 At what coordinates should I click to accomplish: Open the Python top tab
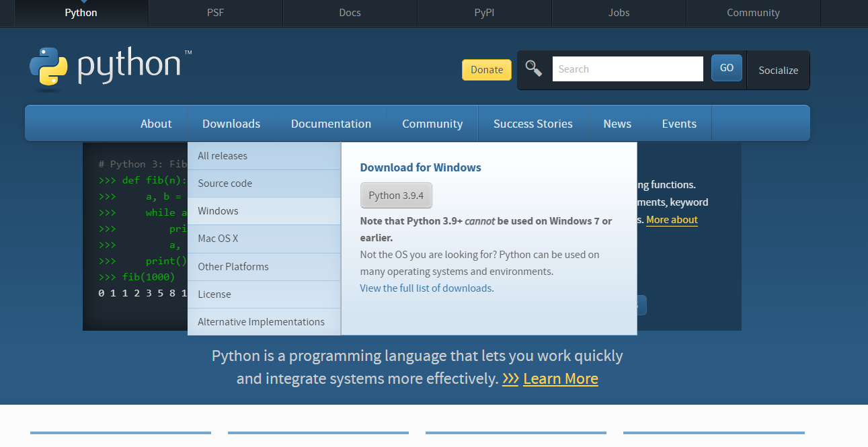tap(81, 13)
